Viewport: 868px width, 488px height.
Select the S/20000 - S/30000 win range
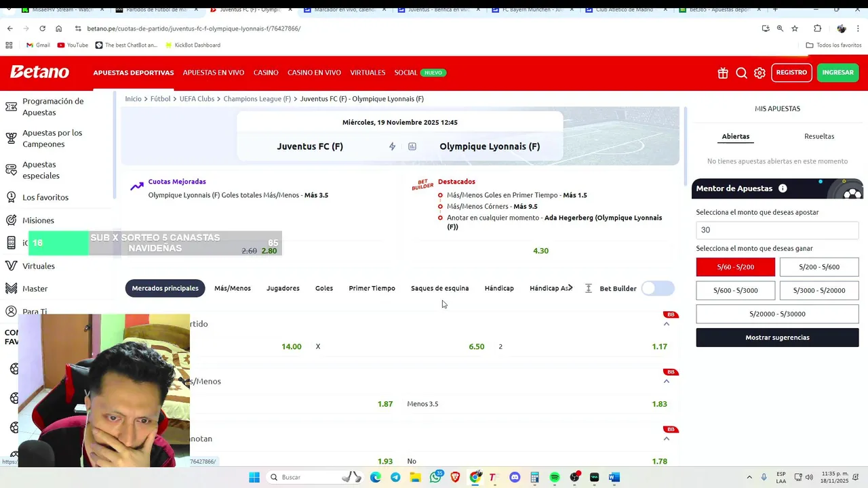coord(777,314)
